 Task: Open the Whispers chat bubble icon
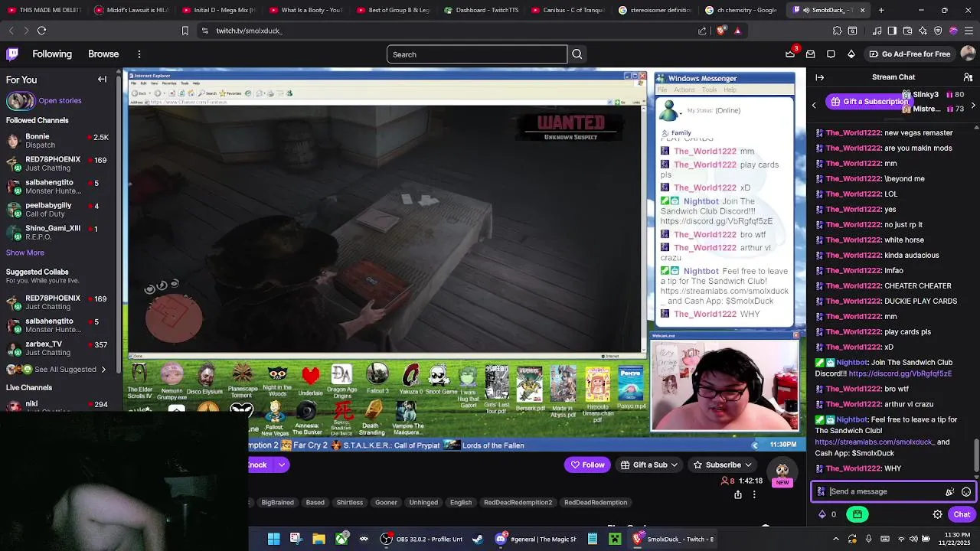click(x=831, y=54)
